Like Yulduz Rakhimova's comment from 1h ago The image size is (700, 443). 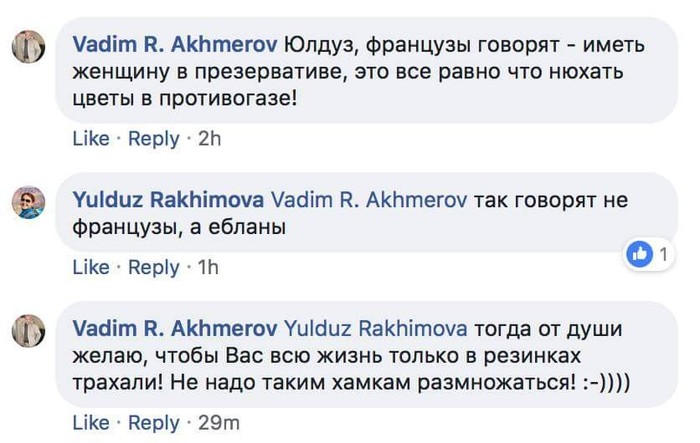[x=90, y=267]
